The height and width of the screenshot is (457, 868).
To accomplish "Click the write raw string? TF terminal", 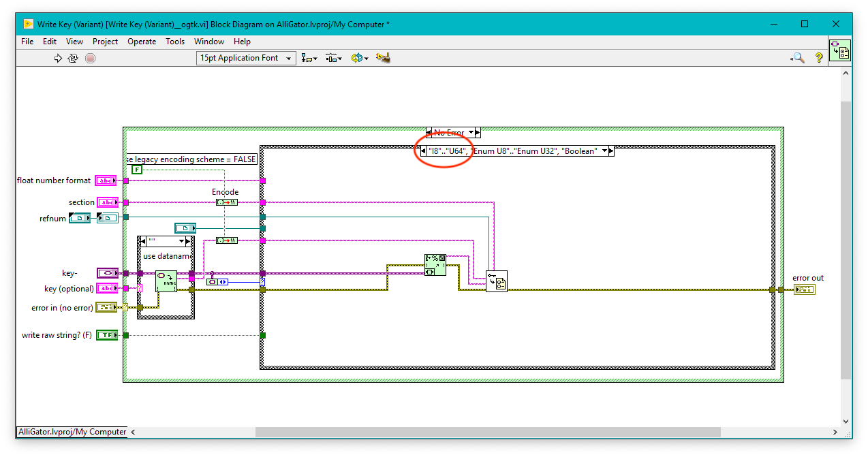I will point(106,334).
